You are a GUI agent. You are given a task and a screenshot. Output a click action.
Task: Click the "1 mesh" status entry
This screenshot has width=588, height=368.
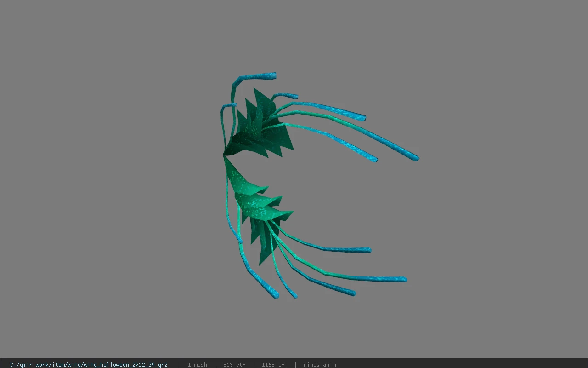click(x=198, y=365)
